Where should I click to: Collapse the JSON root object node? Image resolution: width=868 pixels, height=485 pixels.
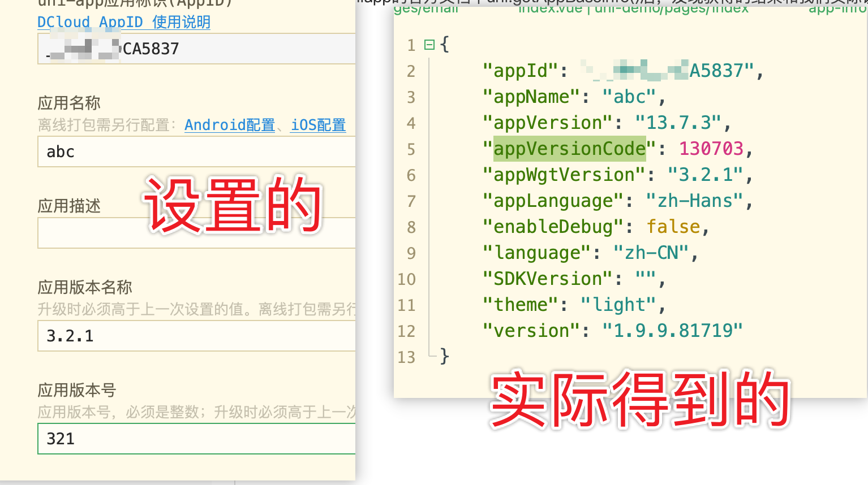pos(429,45)
